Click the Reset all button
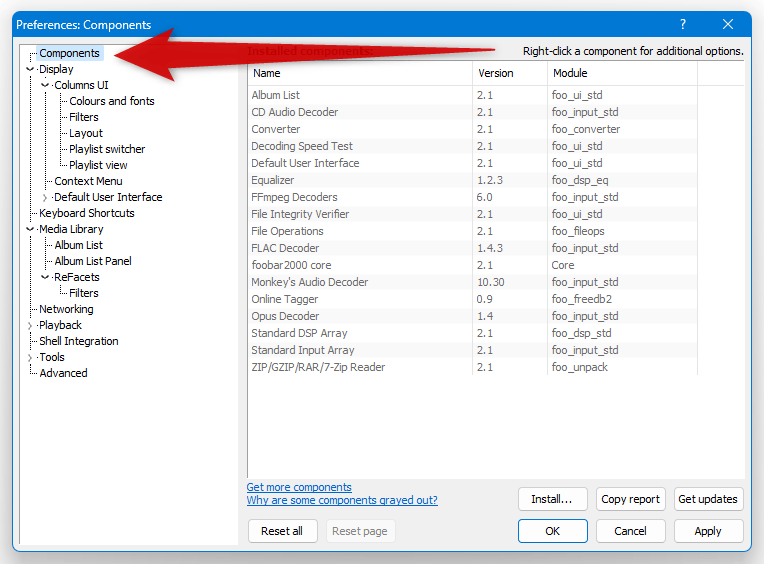 click(x=283, y=531)
